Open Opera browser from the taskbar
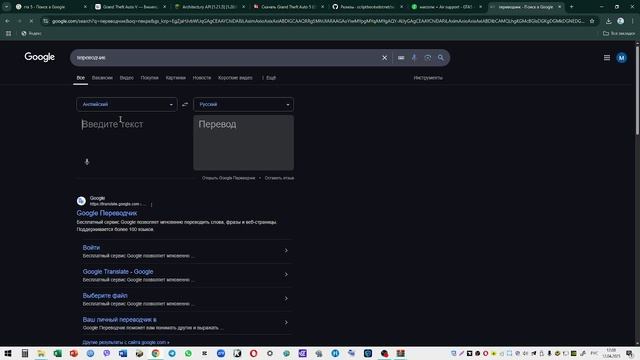This screenshot has height=360, width=640. 253,353
